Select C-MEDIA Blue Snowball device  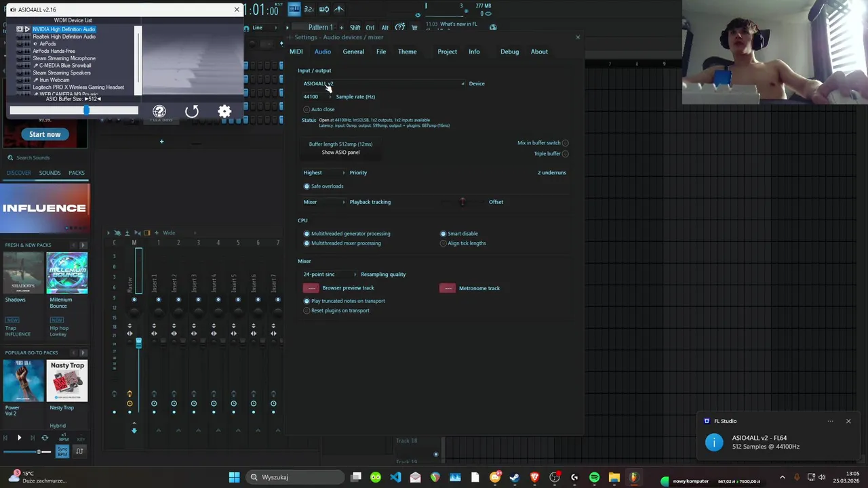click(x=65, y=66)
